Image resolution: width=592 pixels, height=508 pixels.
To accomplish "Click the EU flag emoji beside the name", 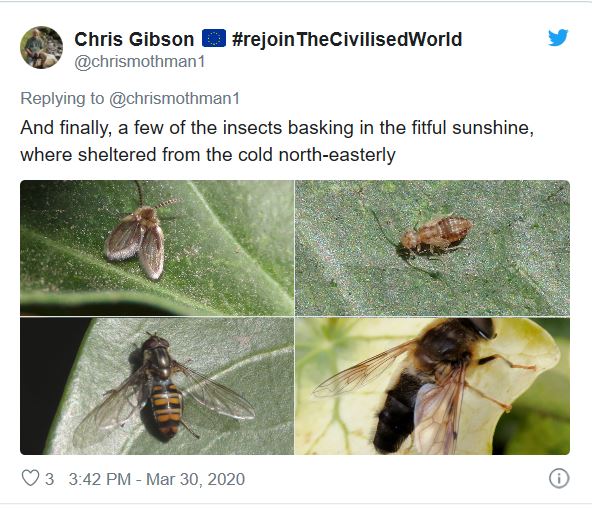I will [x=214, y=38].
